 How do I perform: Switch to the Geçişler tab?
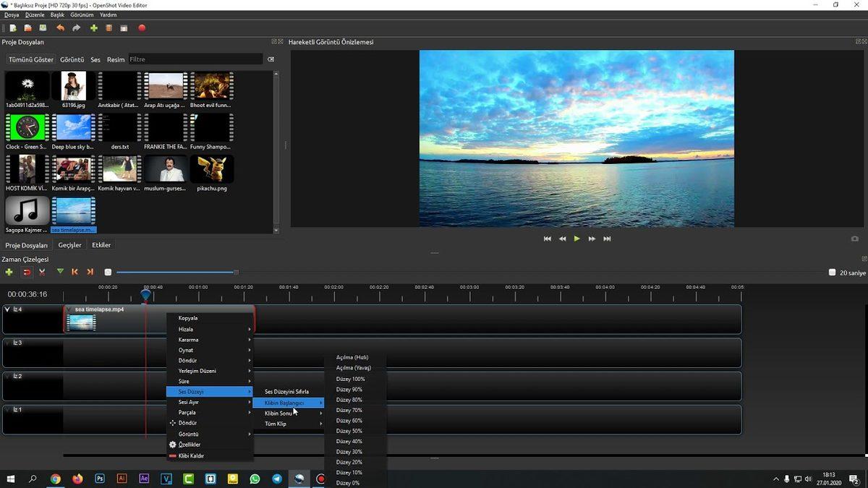coord(69,244)
